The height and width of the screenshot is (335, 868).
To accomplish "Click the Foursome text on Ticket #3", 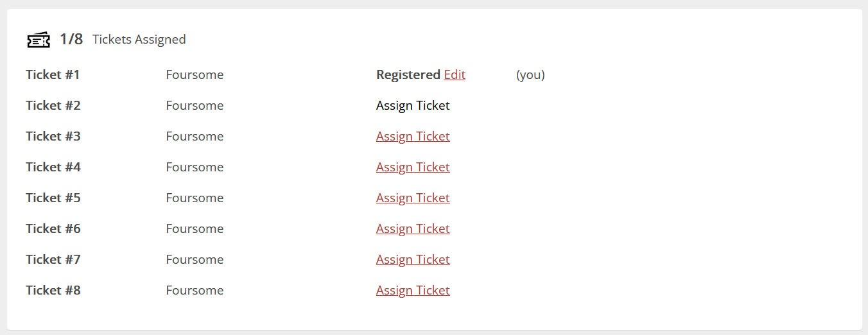I will pyautogui.click(x=195, y=137).
